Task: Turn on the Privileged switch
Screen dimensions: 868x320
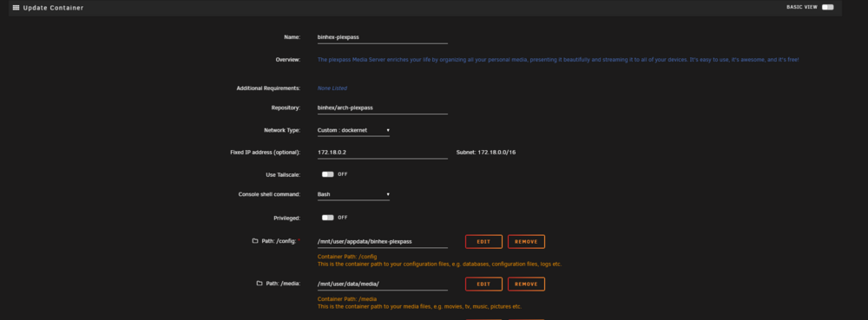Action: click(x=328, y=217)
